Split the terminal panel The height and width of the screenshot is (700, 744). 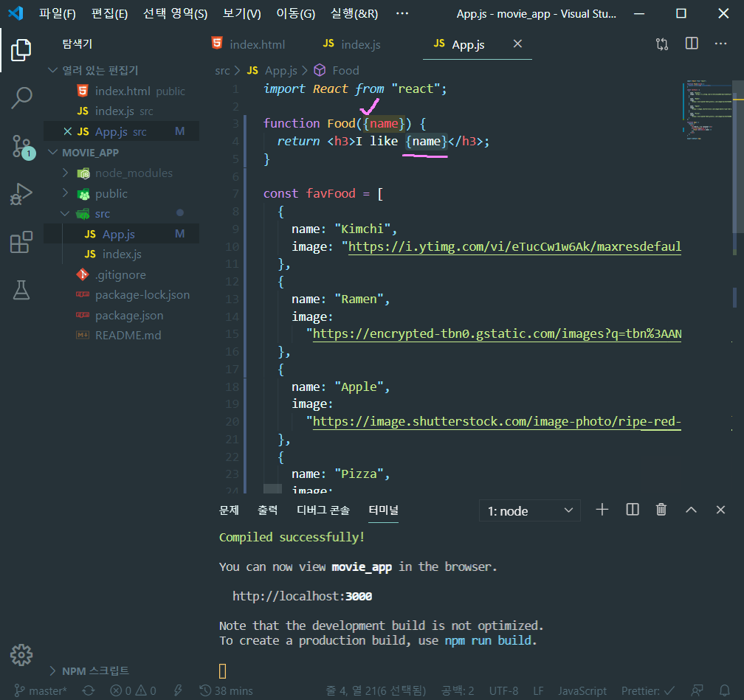coord(633,510)
